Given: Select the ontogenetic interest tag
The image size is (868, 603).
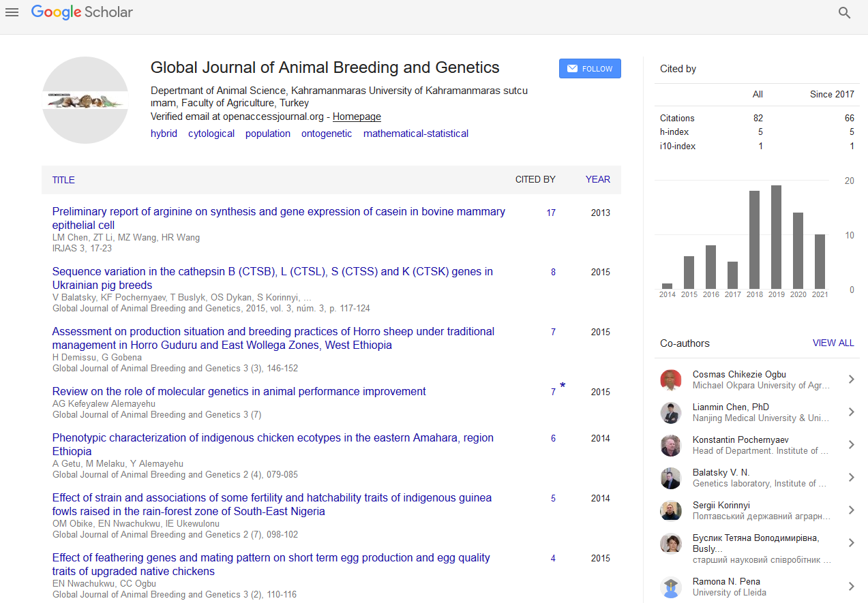Looking at the screenshot, I should [327, 134].
